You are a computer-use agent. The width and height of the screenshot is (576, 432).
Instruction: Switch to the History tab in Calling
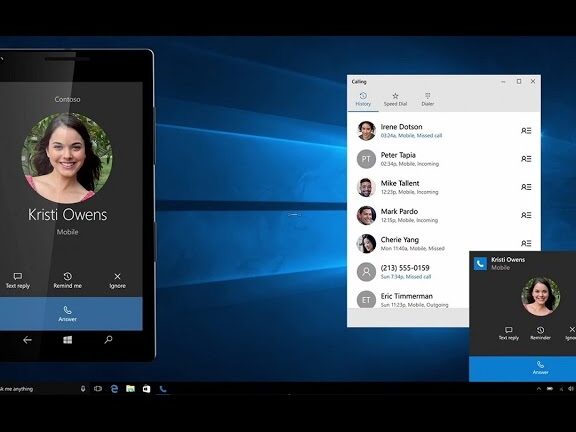coord(363,100)
